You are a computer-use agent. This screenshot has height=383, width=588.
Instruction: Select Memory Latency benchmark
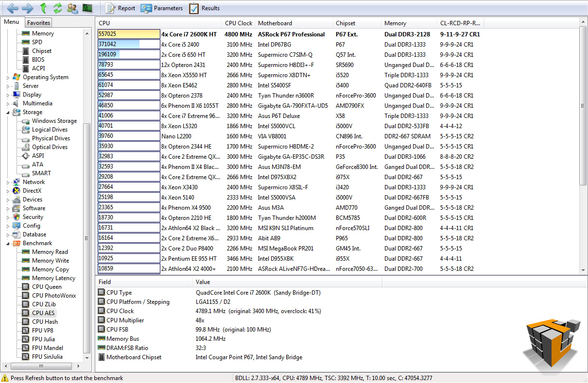53,278
